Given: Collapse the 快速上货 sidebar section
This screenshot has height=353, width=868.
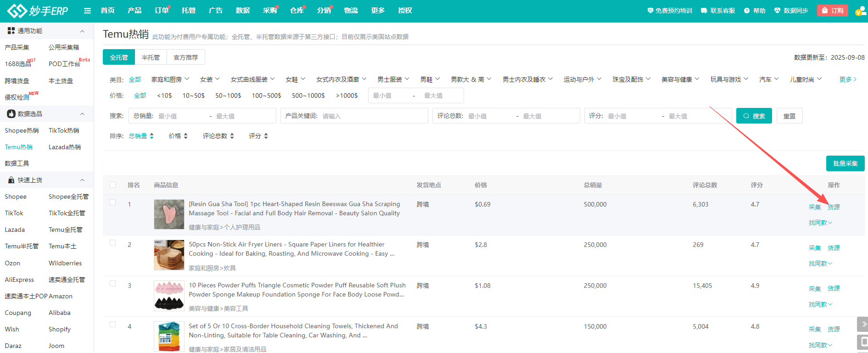Looking at the screenshot, I should pyautogui.click(x=82, y=180).
